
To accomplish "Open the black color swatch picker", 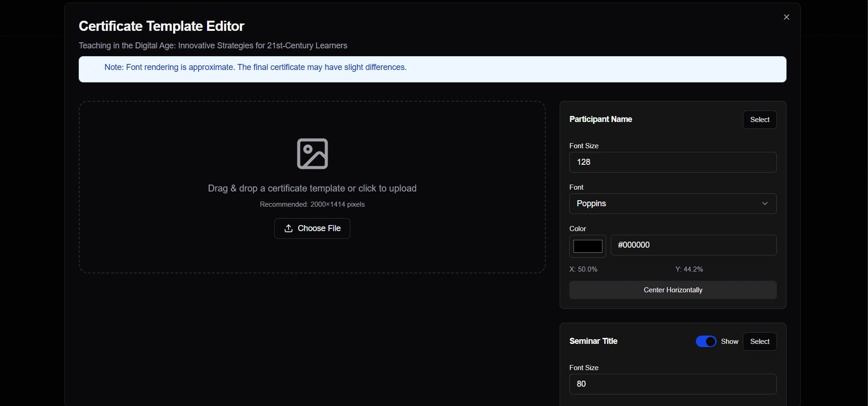I will tap(587, 246).
